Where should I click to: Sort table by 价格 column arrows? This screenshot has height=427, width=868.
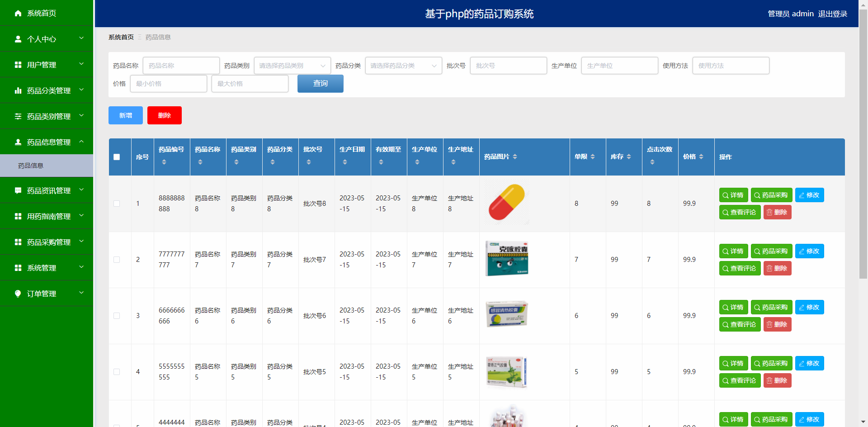click(701, 157)
